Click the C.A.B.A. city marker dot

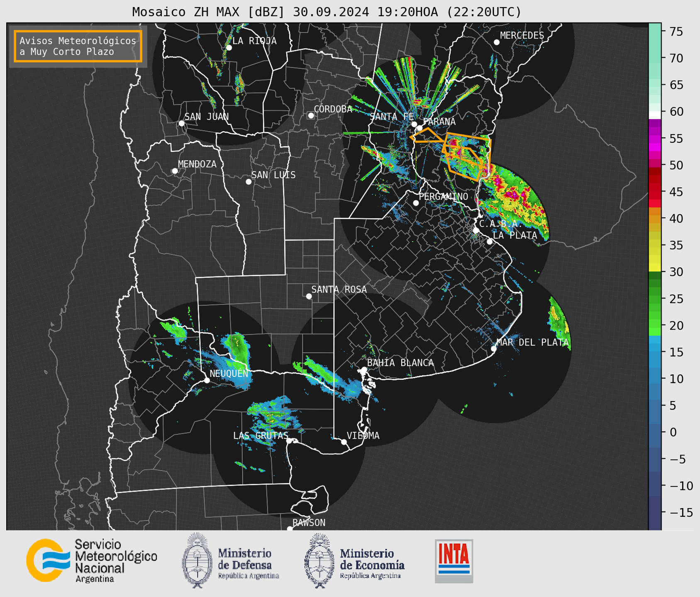(476, 230)
